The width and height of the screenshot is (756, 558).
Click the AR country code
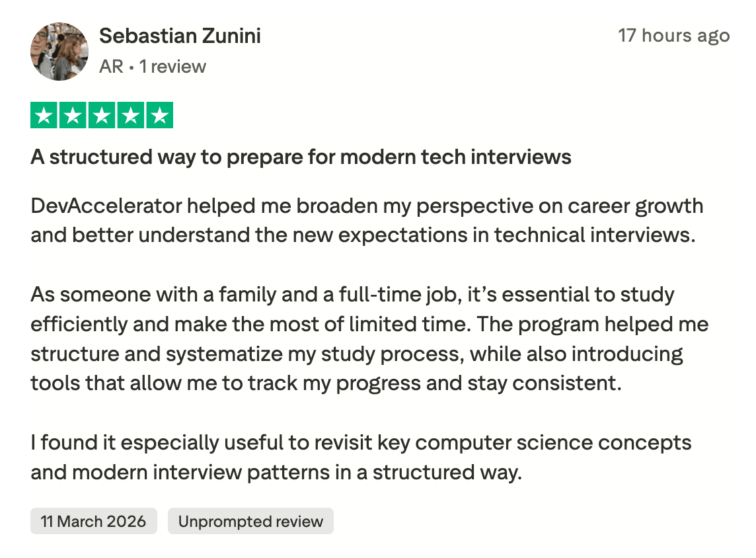tap(111, 67)
